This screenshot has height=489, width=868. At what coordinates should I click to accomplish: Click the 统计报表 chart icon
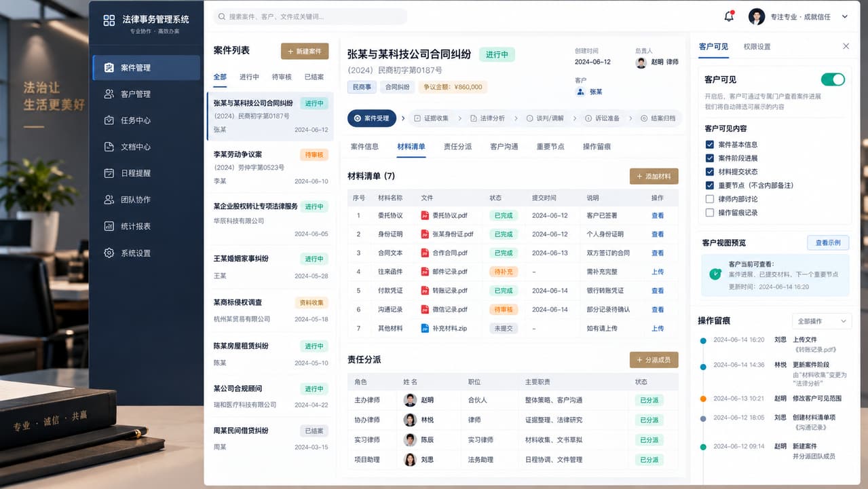point(109,226)
